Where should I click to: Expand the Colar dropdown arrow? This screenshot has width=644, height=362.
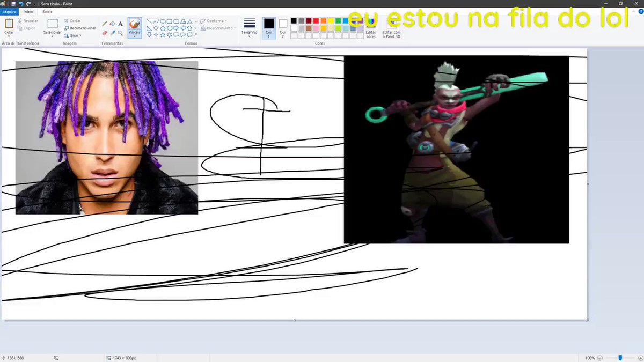(x=9, y=36)
